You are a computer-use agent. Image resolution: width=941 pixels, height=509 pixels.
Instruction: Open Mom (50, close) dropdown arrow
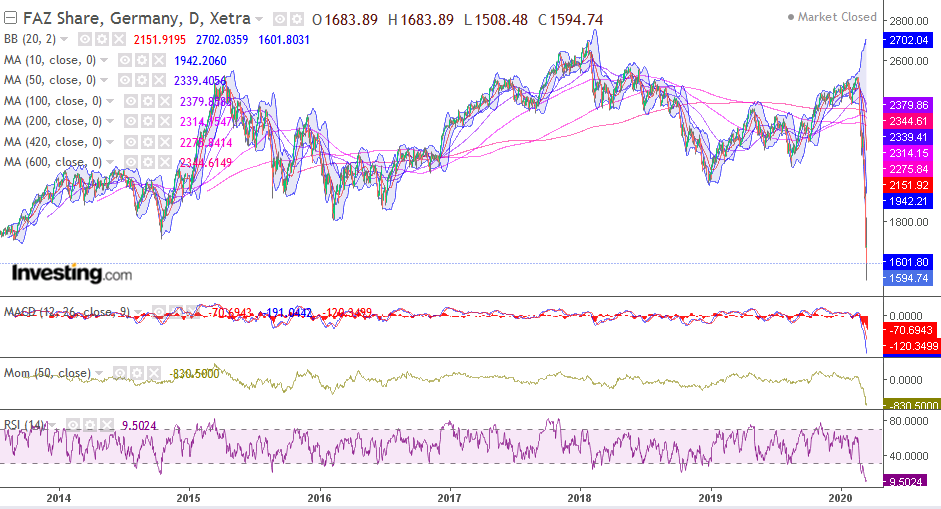pos(100,373)
